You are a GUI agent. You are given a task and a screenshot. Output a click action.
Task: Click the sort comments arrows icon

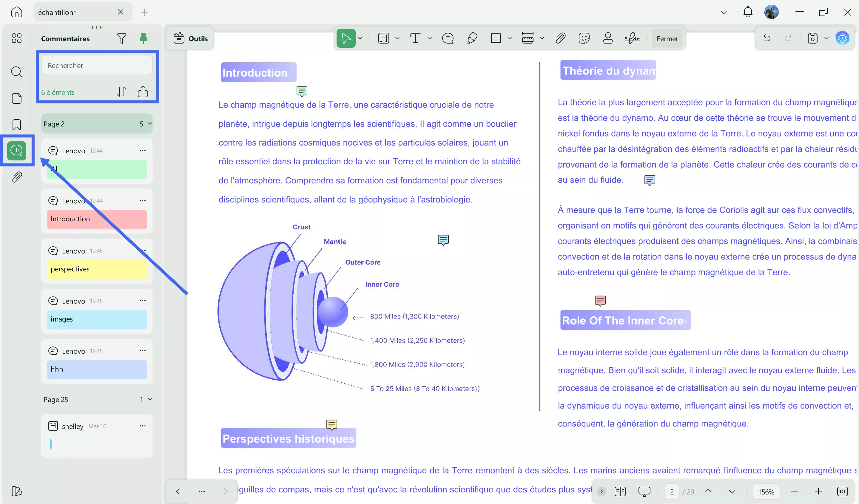click(x=122, y=92)
